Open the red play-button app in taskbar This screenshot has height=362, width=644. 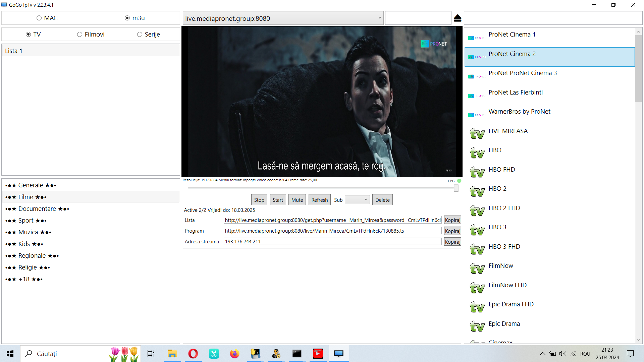click(x=318, y=354)
